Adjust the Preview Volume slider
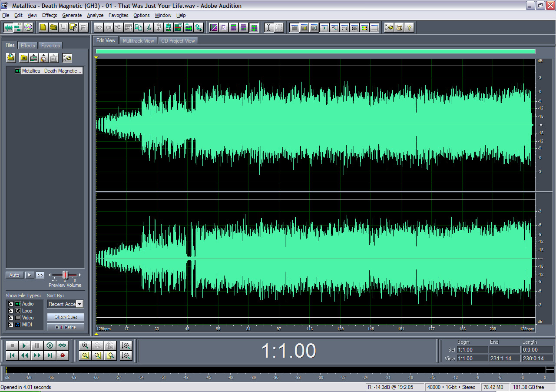This screenshot has width=556, height=392. click(x=65, y=275)
